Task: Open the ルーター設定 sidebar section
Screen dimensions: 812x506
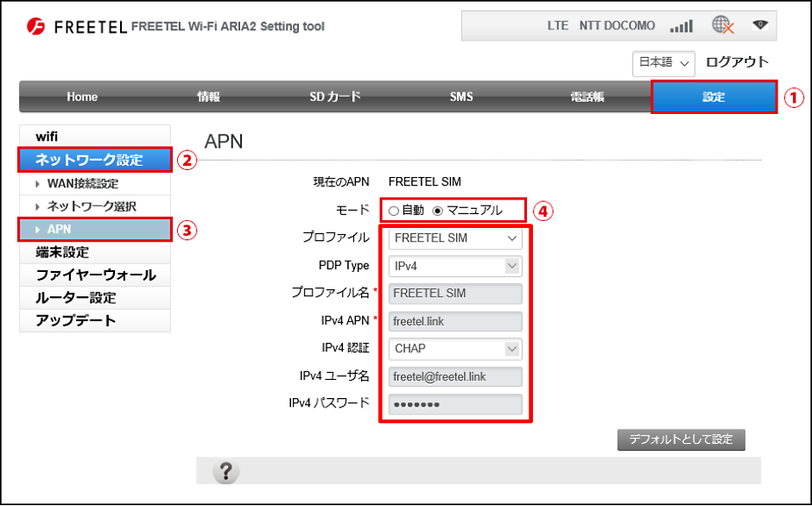Action: (x=95, y=298)
